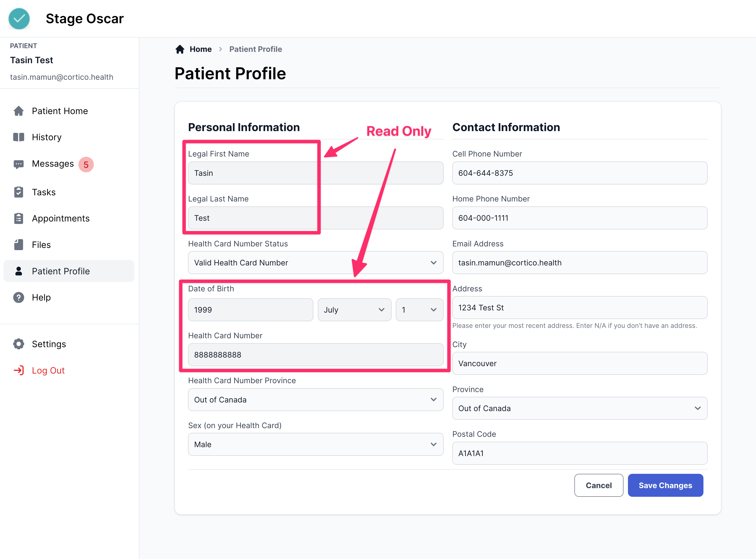Viewport: 756px width, 559px height.
Task: Click the Tasks clipboard check icon
Action: click(x=19, y=192)
